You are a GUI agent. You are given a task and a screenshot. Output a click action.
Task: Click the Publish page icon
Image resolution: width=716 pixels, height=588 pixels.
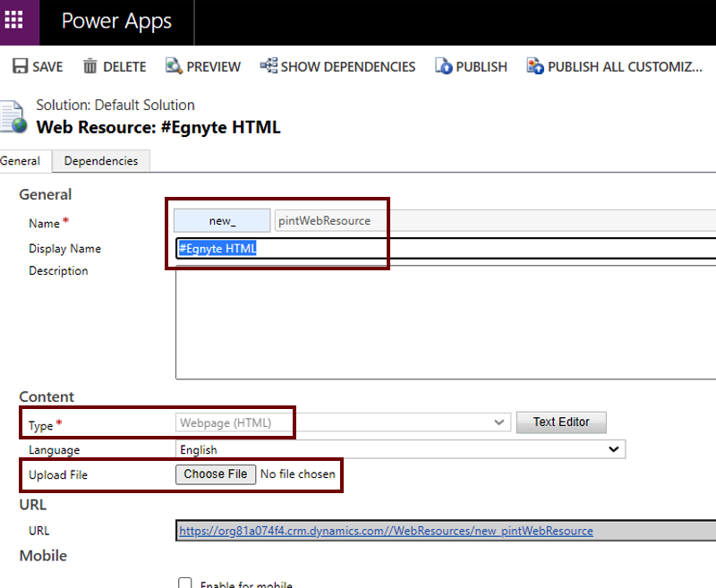(443, 66)
